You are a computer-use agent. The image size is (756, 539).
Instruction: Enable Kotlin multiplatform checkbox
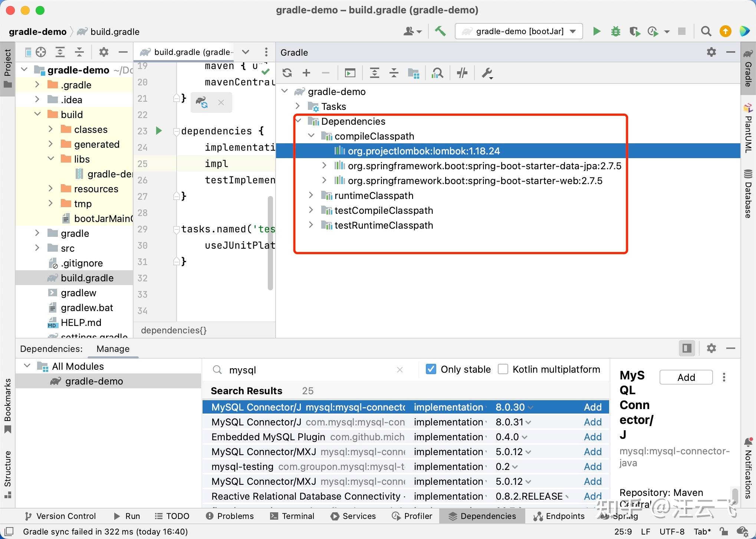click(x=503, y=369)
